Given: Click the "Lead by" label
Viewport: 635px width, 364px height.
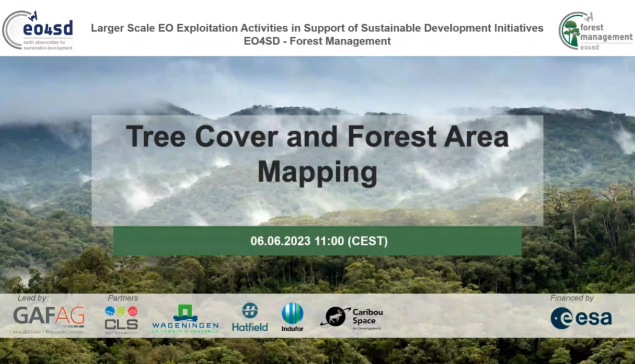Looking at the screenshot, I should (32, 298).
